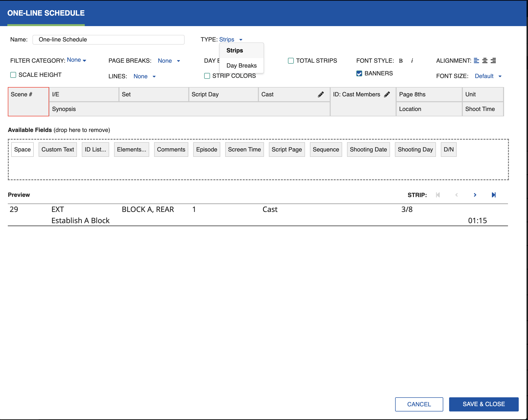The height and width of the screenshot is (420, 528).
Task: Choose Strips in the Type menu
Action: pyautogui.click(x=234, y=50)
